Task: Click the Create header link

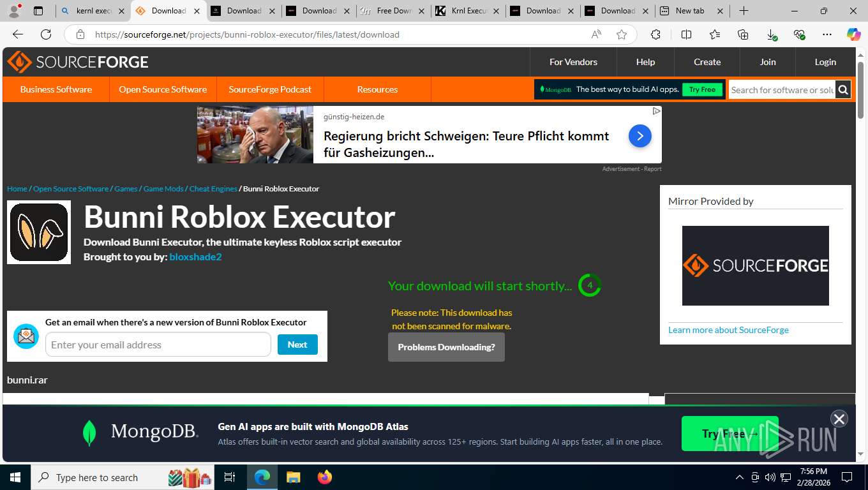Action: click(707, 62)
